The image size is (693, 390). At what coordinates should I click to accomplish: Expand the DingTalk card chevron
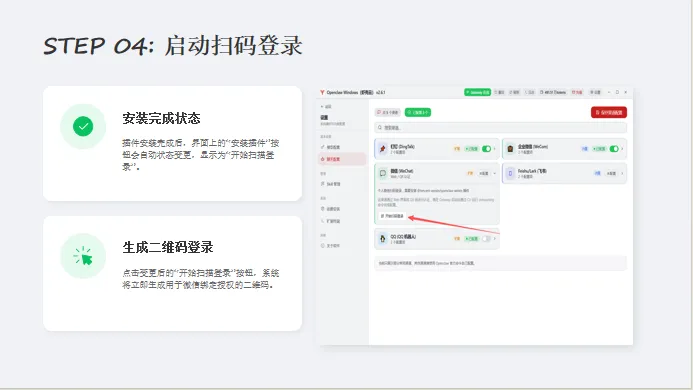[495, 149]
